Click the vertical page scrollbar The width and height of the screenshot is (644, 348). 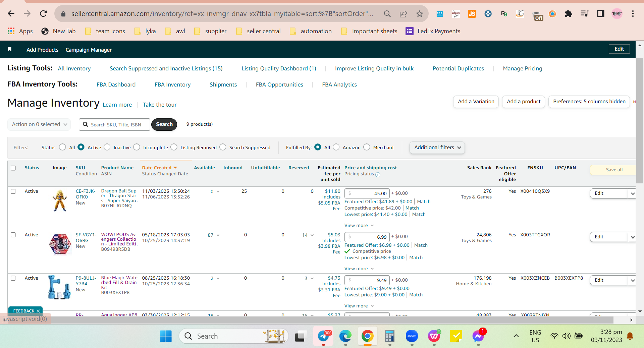pyautogui.click(x=640, y=121)
